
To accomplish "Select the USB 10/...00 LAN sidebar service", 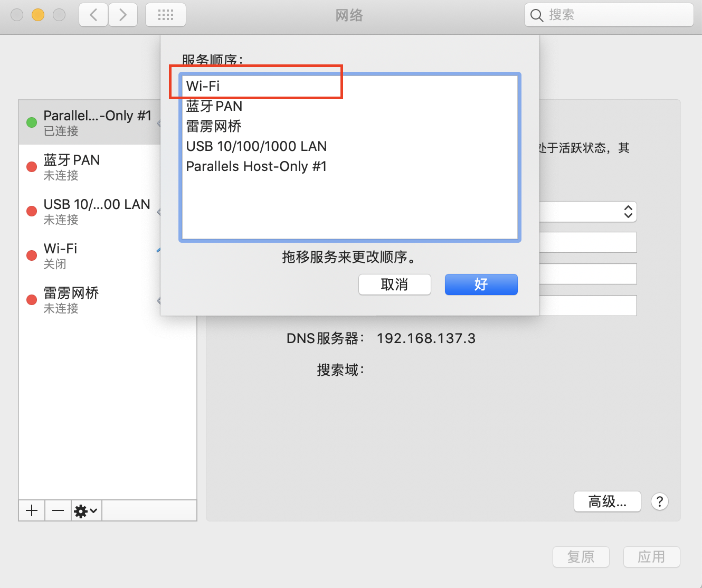I will [x=90, y=211].
